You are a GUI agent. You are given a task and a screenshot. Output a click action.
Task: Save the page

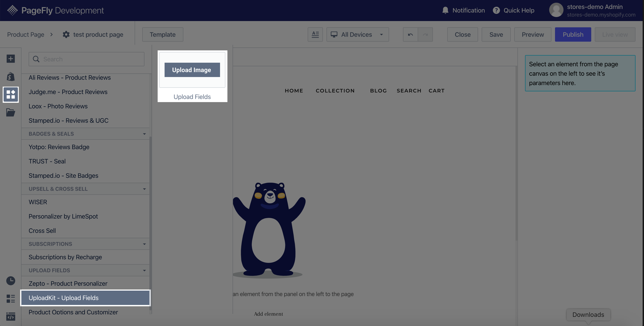pyautogui.click(x=496, y=34)
